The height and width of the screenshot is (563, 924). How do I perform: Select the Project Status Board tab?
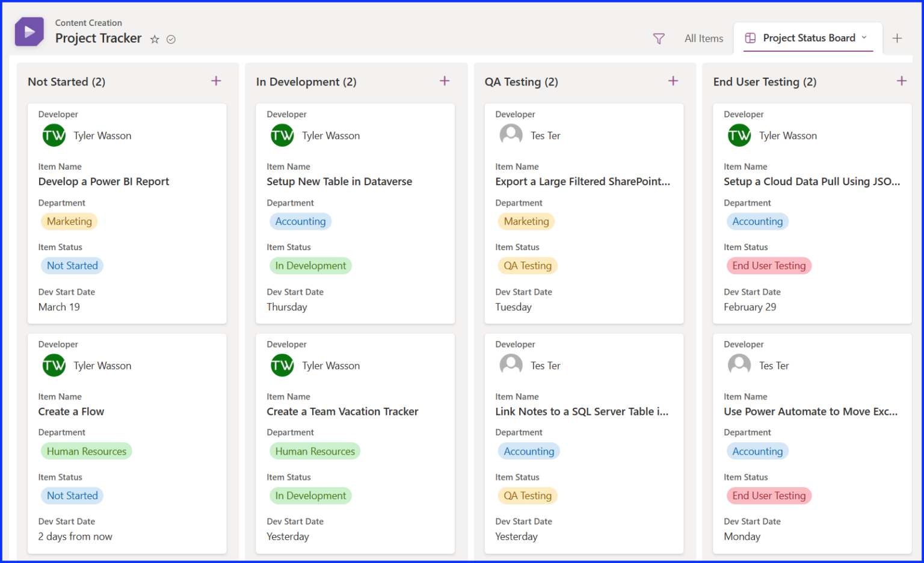[808, 37]
